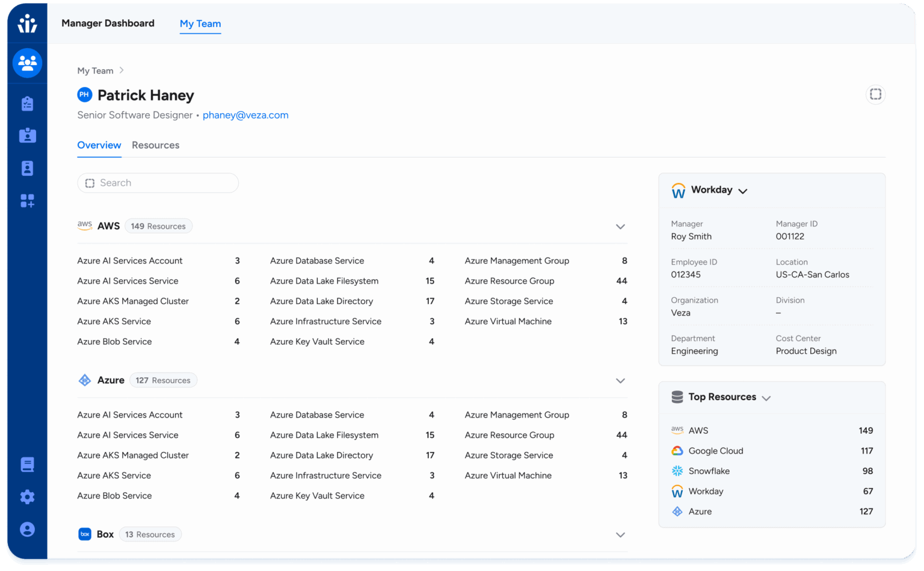The height and width of the screenshot is (571, 924).
Task: Open the clipboard checklist sidebar icon
Action: tap(27, 103)
